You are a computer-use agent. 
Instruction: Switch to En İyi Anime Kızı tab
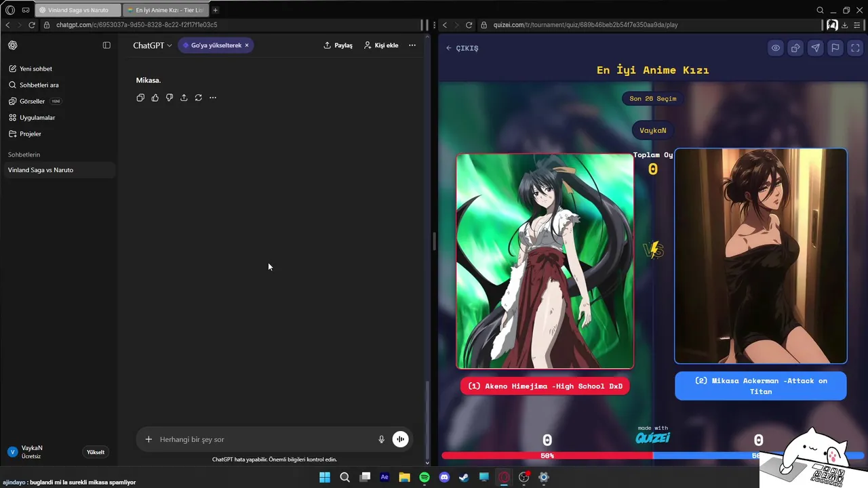(x=167, y=10)
